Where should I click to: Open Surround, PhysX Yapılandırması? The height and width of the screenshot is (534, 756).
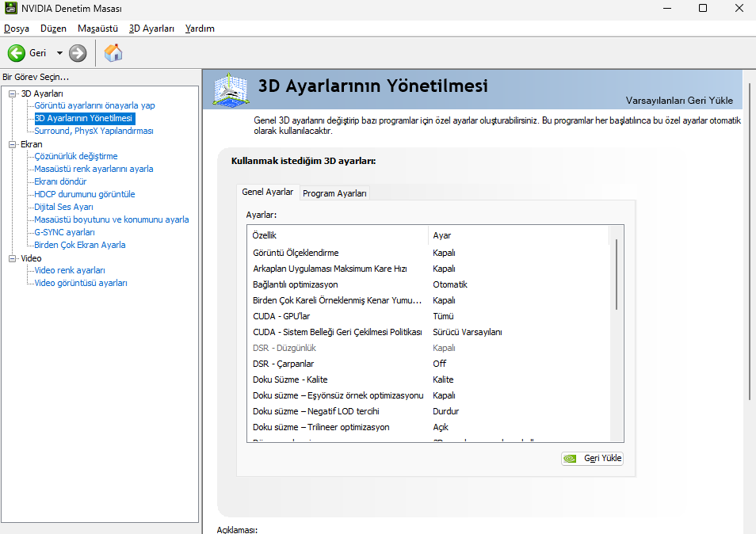click(94, 131)
